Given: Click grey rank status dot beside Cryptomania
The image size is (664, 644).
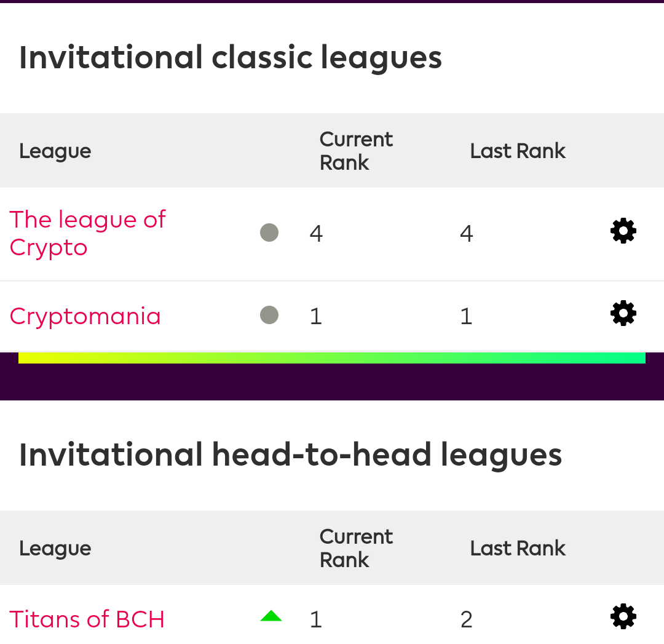Looking at the screenshot, I should (269, 315).
